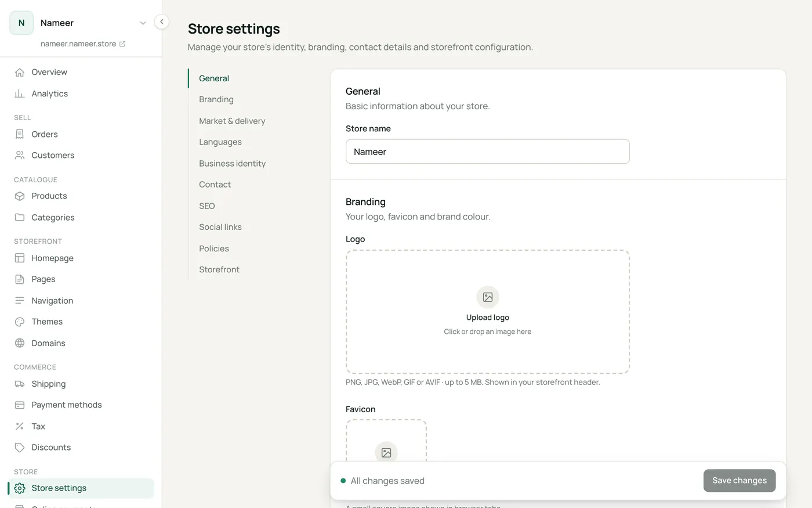Click the "Upload logo" label text
The height and width of the screenshot is (508, 812).
click(x=488, y=318)
